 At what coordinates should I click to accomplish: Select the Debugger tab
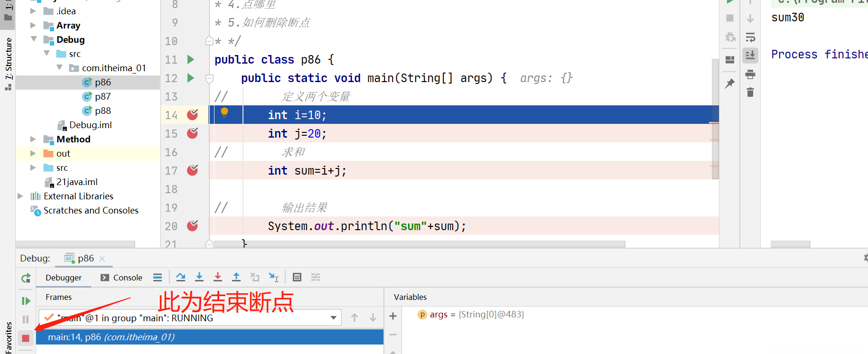tap(64, 278)
